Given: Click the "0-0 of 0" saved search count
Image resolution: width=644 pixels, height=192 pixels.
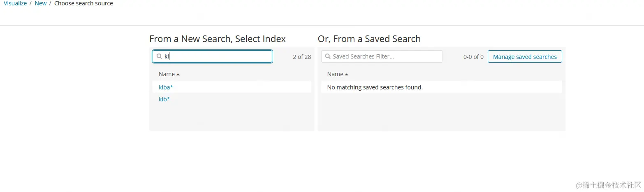Looking at the screenshot, I should tap(473, 57).
